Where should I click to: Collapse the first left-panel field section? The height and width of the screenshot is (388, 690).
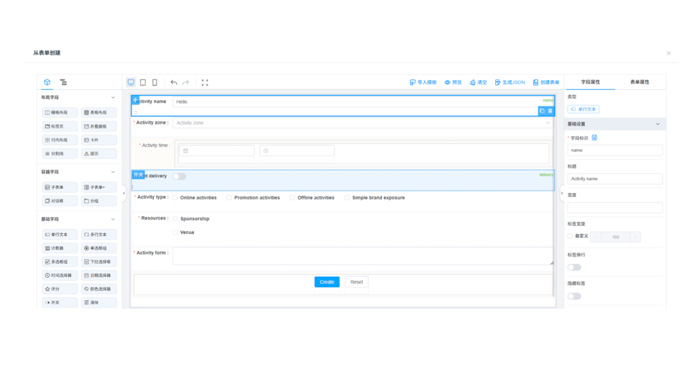[113, 97]
